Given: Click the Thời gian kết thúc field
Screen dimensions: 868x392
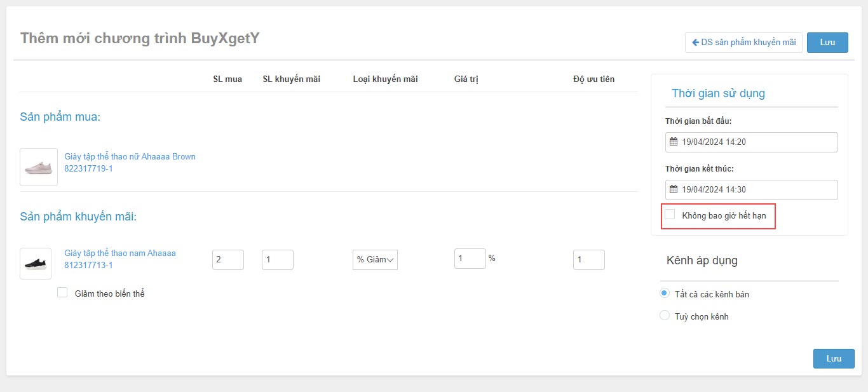Looking at the screenshot, I should (756, 189).
